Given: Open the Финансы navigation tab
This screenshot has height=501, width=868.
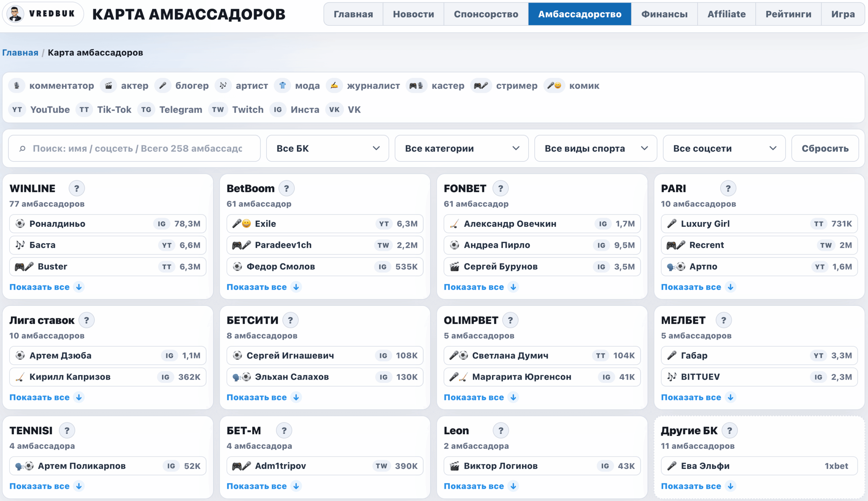Looking at the screenshot, I should pos(664,14).
